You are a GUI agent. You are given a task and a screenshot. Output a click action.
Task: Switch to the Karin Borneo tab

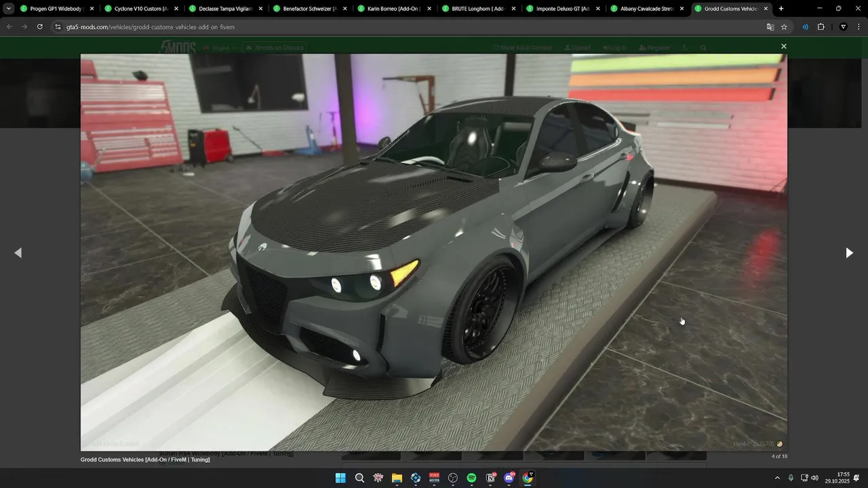pyautogui.click(x=393, y=9)
